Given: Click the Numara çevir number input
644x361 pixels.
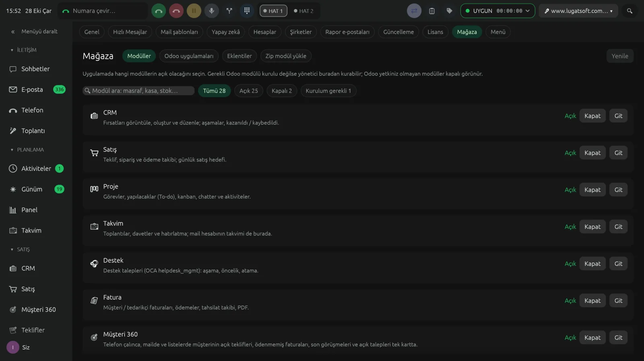Looking at the screenshot, I should click(103, 11).
